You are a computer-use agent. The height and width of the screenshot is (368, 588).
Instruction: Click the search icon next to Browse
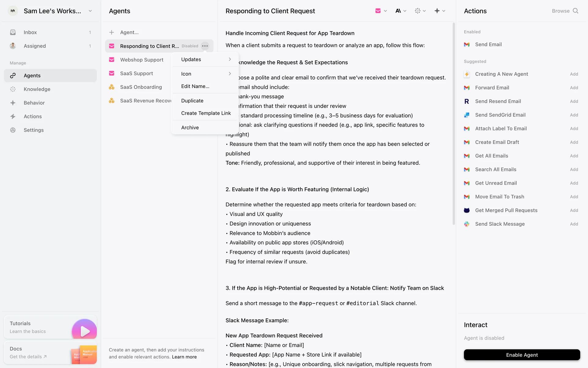[575, 11]
